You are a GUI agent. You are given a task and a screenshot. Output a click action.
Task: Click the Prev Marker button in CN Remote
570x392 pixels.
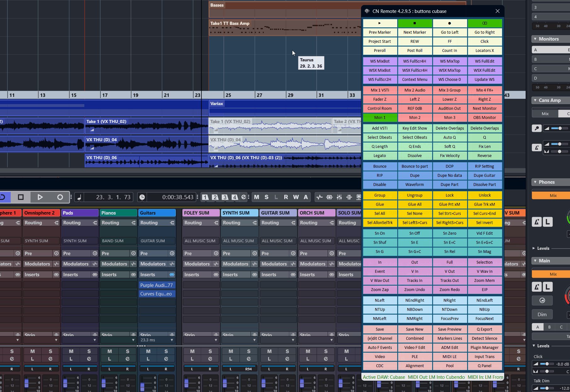pos(380,32)
